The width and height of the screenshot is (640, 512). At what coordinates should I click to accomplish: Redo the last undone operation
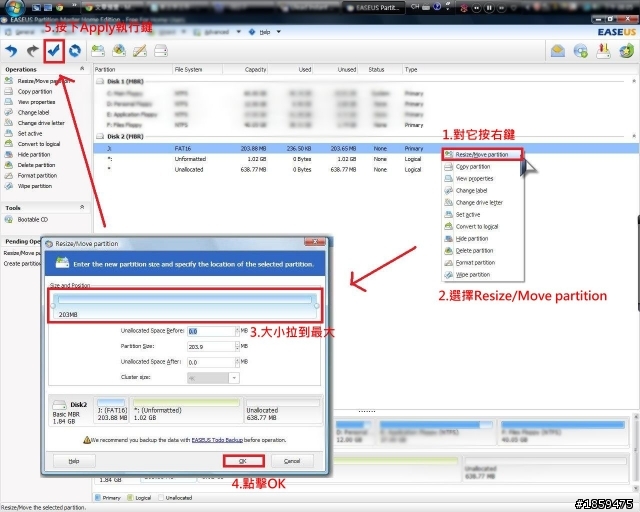pos(33,51)
